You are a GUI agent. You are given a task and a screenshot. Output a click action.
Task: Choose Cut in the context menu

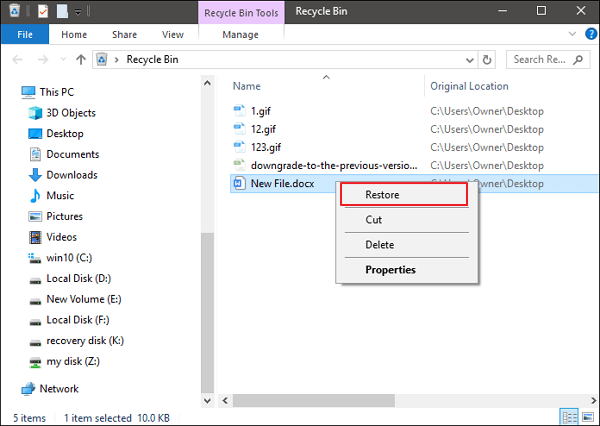click(374, 220)
